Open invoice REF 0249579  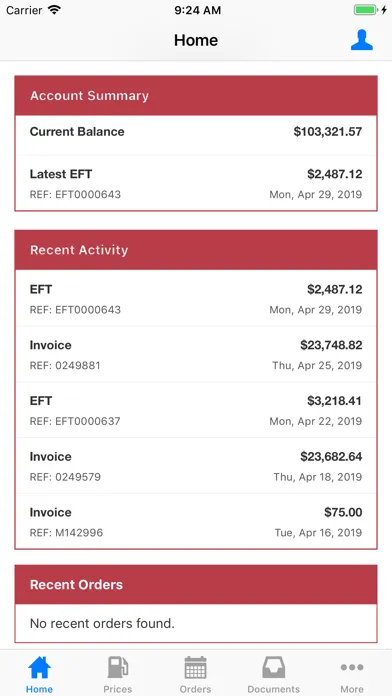point(196,466)
